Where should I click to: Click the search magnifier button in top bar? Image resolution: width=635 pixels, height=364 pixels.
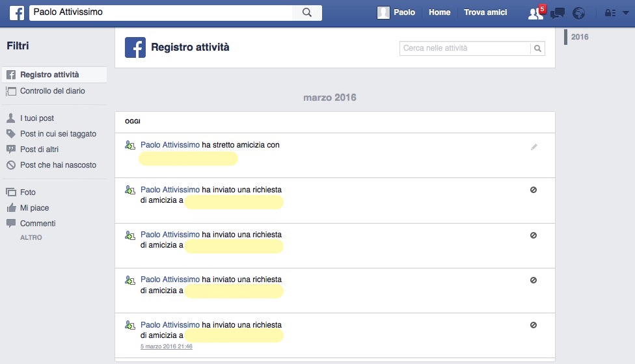click(x=307, y=12)
